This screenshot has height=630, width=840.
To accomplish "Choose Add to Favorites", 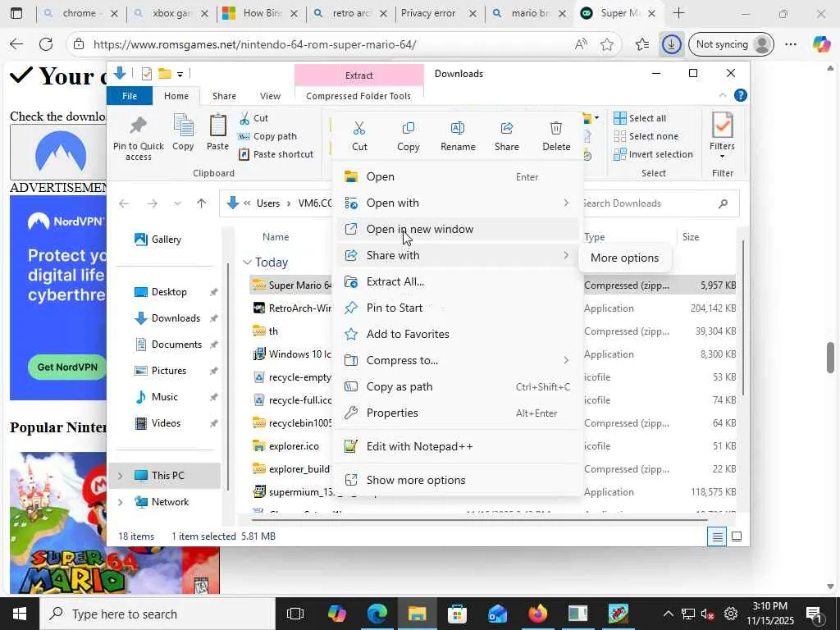I will point(457,335).
